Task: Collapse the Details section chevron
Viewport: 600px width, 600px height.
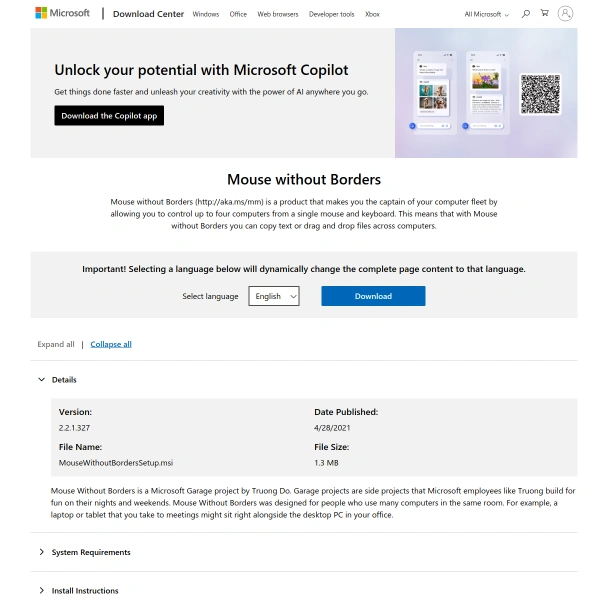Action: (41, 380)
